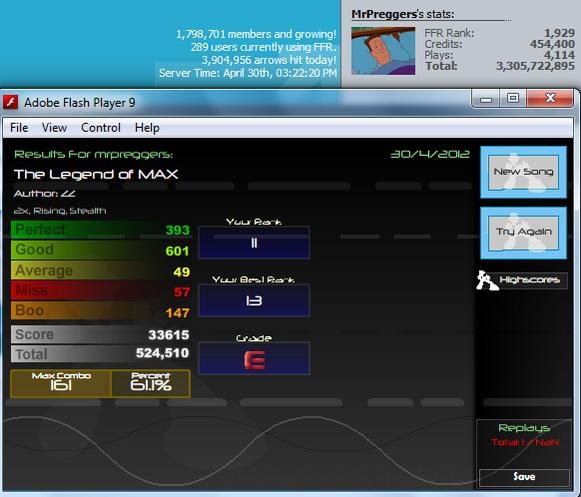
Task: Click MrPreggers avatar thumbnail
Action: pos(383,51)
